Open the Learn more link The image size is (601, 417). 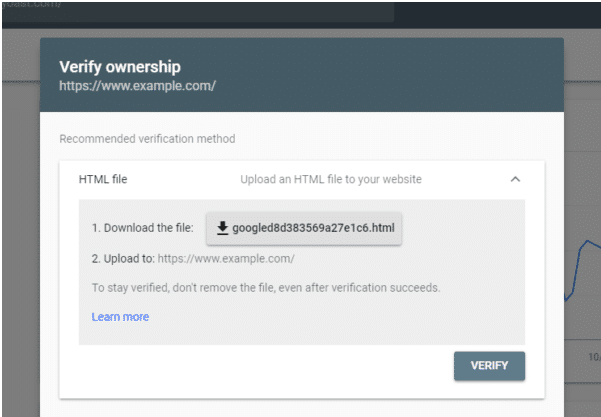(x=120, y=317)
